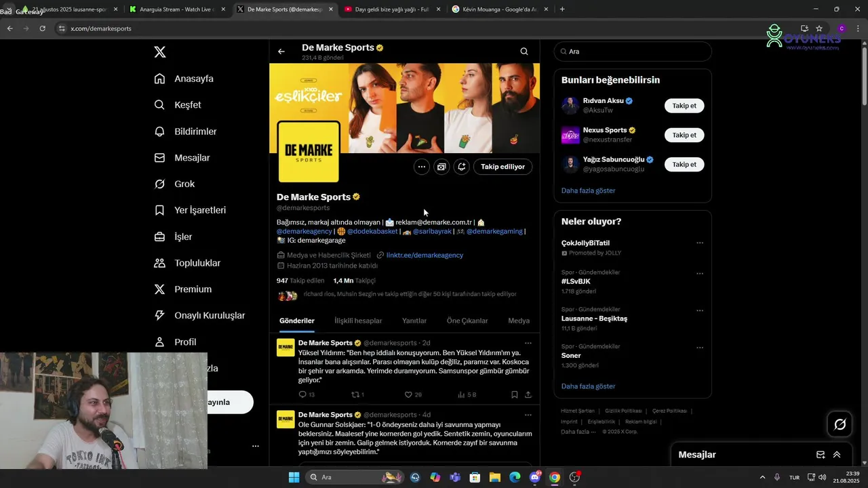Switch to the Yanıtlar tab
Viewport: 868px width, 488px height.
click(x=414, y=321)
